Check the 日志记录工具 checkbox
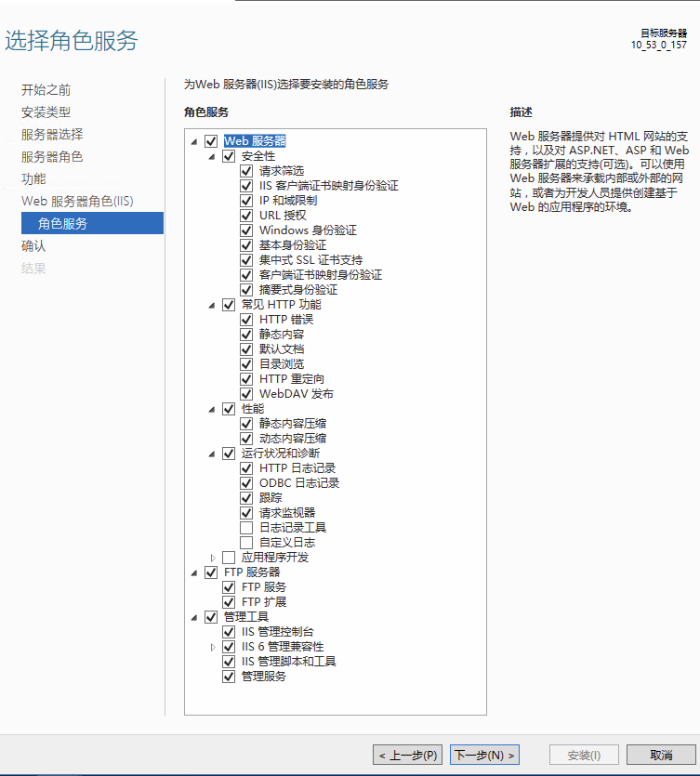The height and width of the screenshot is (776, 700). [x=246, y=528]
